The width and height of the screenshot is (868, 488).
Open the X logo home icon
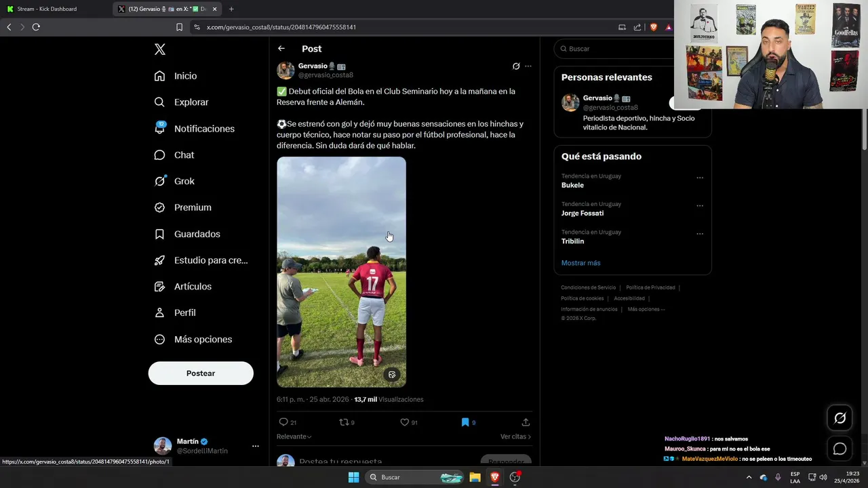(160, 49)
